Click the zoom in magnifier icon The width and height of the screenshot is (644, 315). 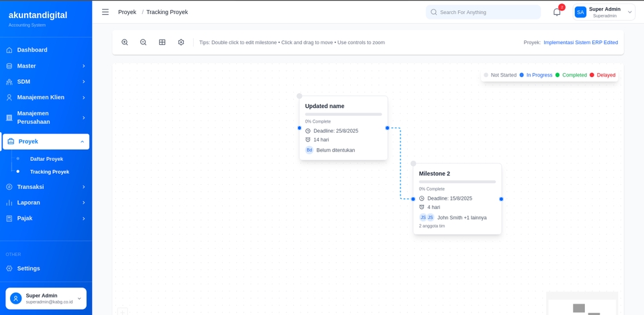pyautogui.click(x=125, y=42)
